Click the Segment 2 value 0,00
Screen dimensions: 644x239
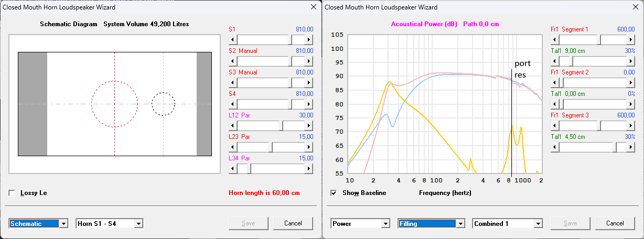[629, 72]
